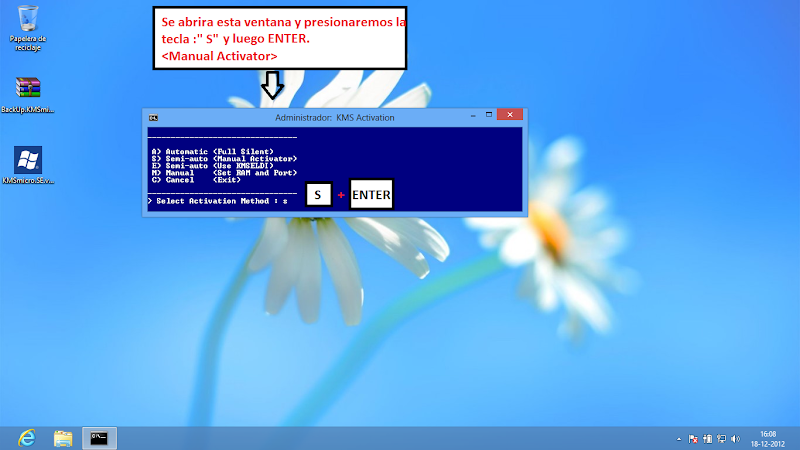Minimize the KMS Activation window
Screen dimensions: 800x450
(x=473, y=116)
